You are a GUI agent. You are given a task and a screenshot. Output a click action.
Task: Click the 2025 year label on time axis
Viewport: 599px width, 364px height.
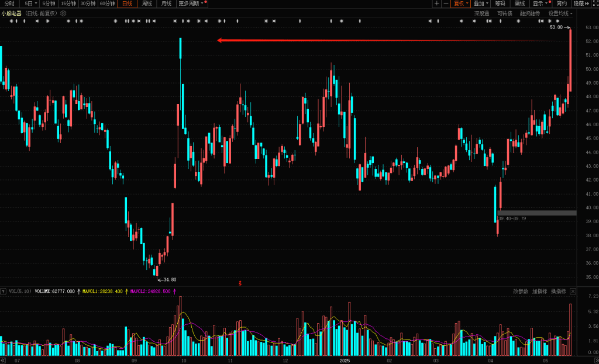click(345, 360)
